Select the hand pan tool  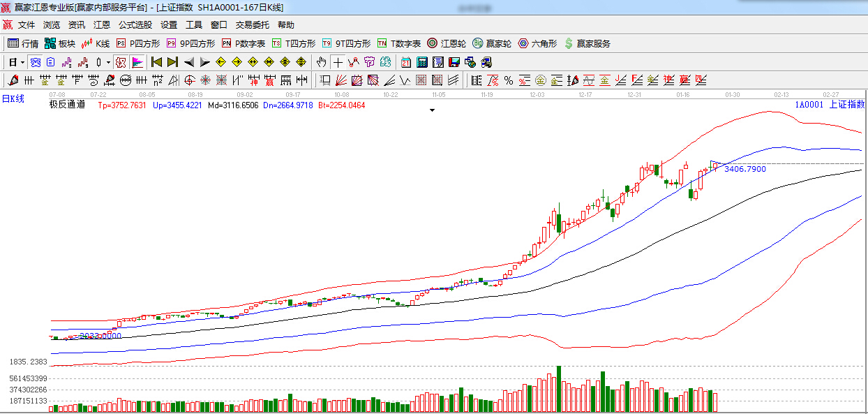(x=321, y=62)
